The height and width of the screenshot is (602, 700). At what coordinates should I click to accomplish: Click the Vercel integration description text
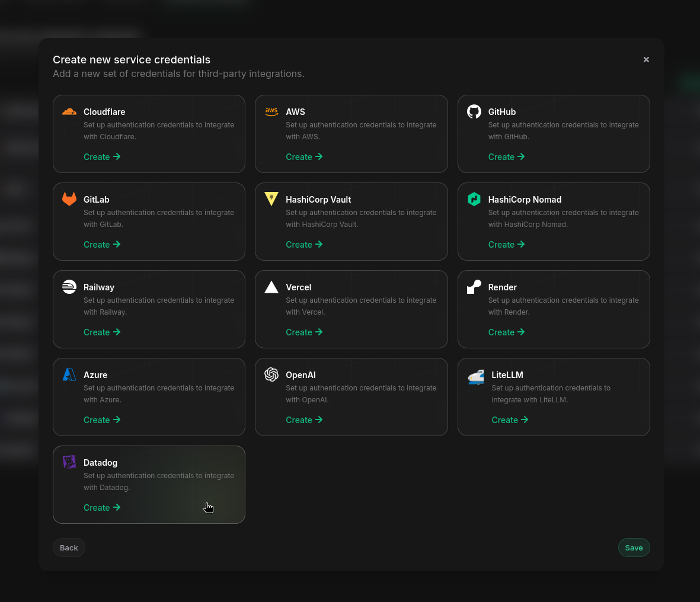361,306
